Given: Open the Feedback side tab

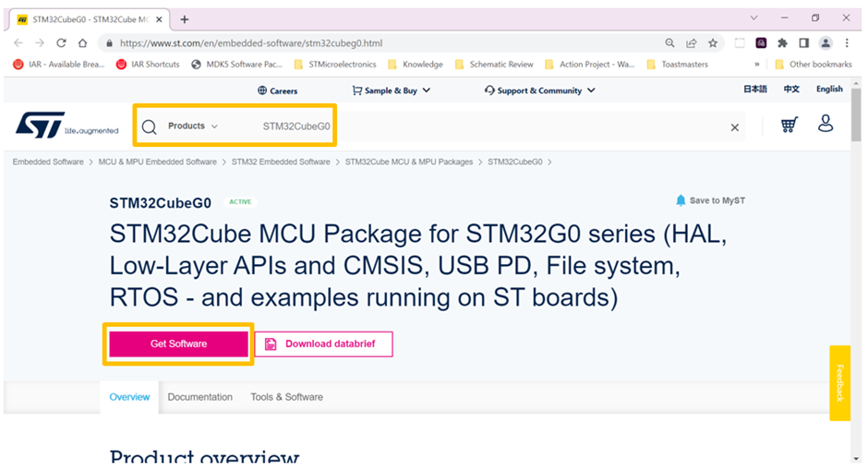Looking at the screenshot, I should point(839,382).
